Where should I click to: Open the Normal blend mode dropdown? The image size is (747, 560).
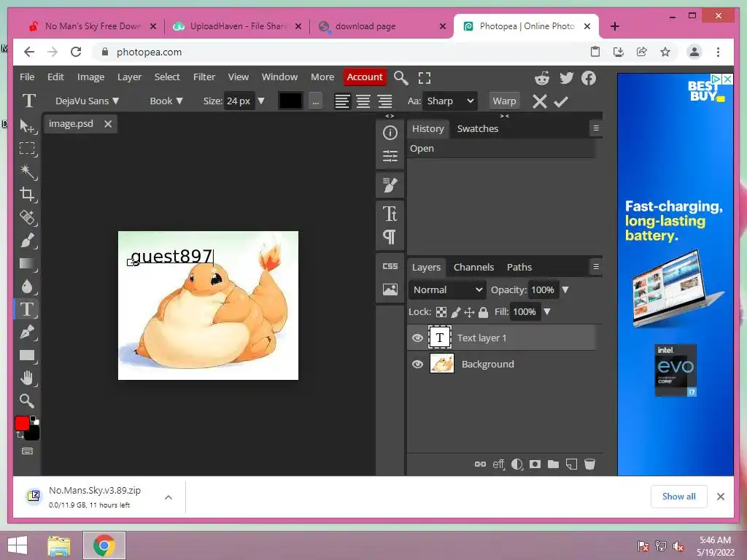[x=447, y=289]
